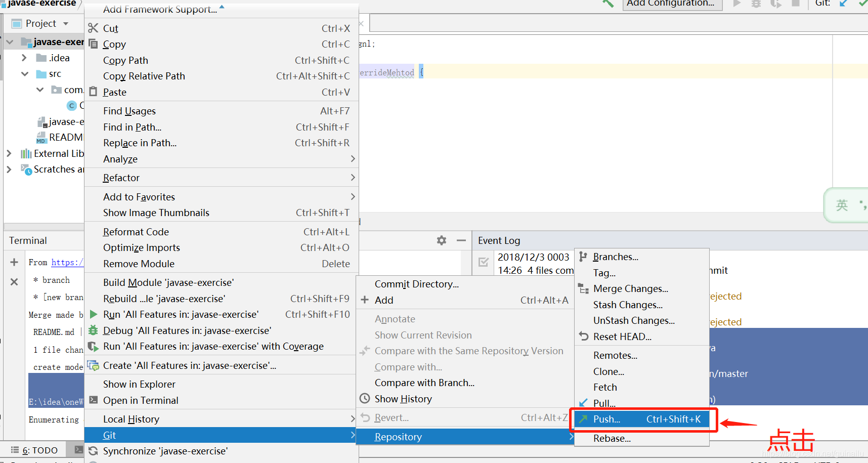This screenshot has height=463, width=868.
Task: Add new terminal session with plus icon
Action: (x=14, y=262)
